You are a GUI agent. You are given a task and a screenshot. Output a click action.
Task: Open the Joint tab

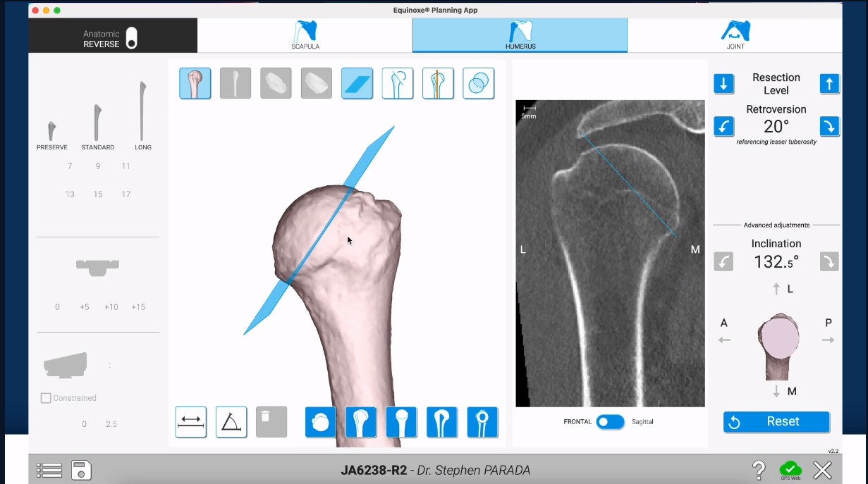tap(735, 35)
